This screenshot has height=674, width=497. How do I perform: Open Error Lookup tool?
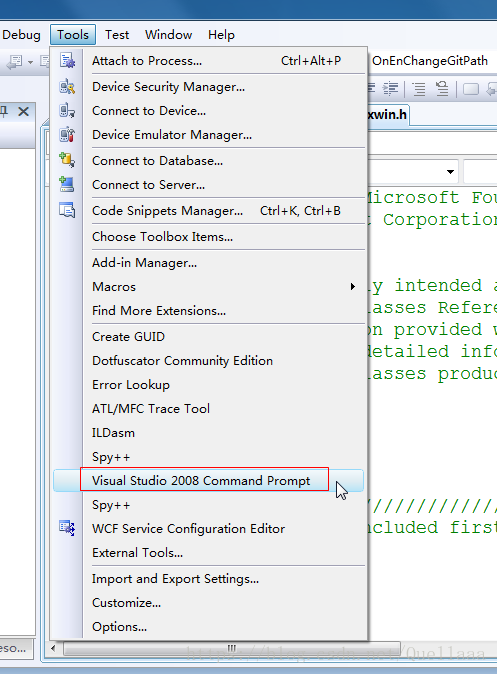[x=209, y=384]
